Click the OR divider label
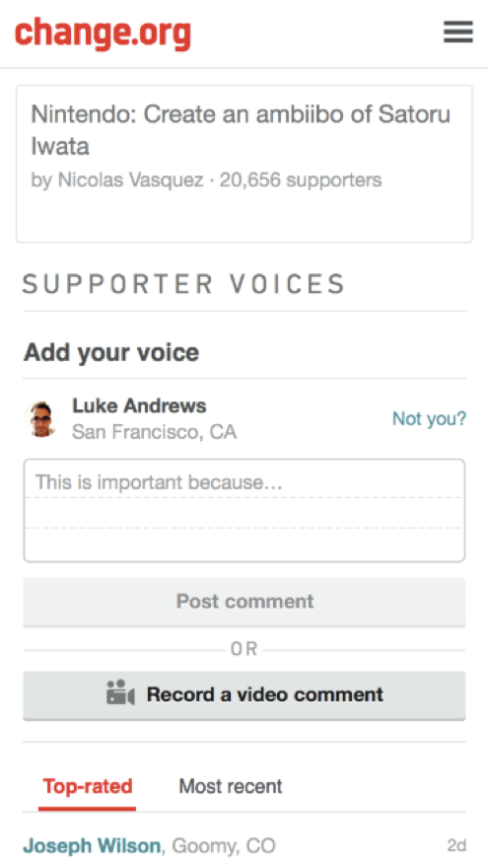488x868 pixels. pyautogui.click(x=244, y=649)
